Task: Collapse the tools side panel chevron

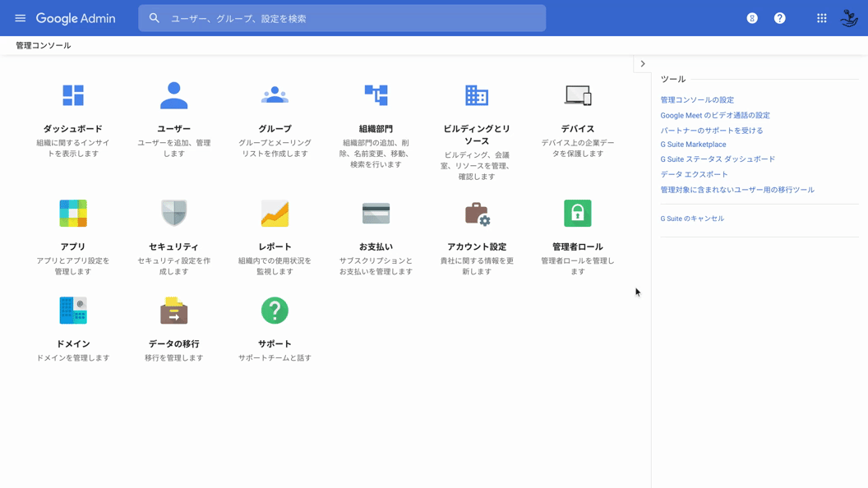Action: point(642,63)
